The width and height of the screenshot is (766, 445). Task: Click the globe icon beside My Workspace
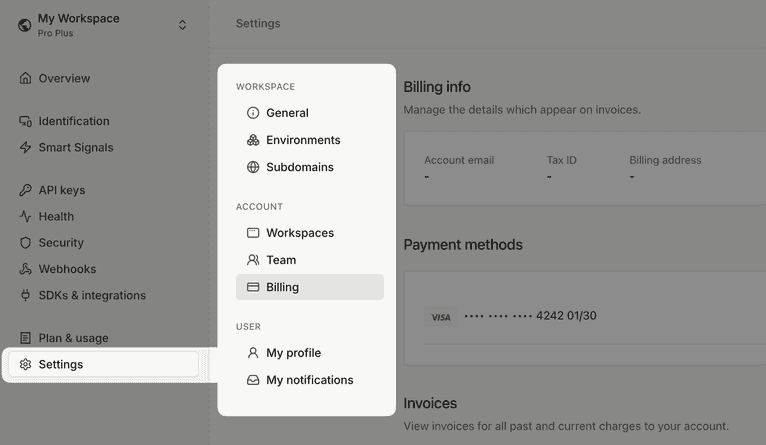tap(25, 25)
